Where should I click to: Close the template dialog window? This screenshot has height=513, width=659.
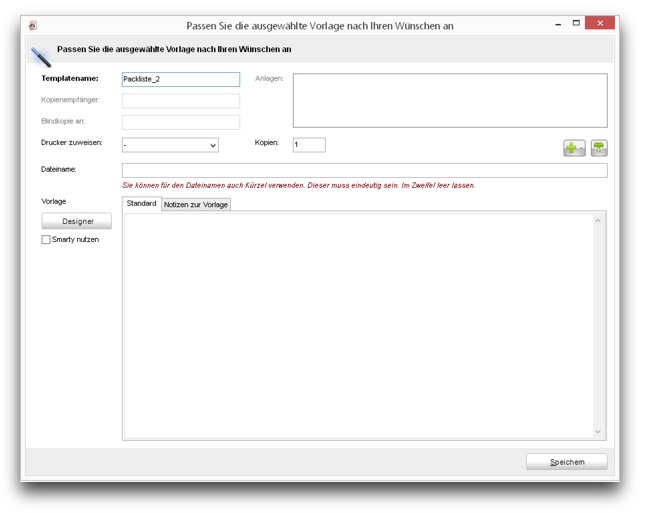click(601, 24)
